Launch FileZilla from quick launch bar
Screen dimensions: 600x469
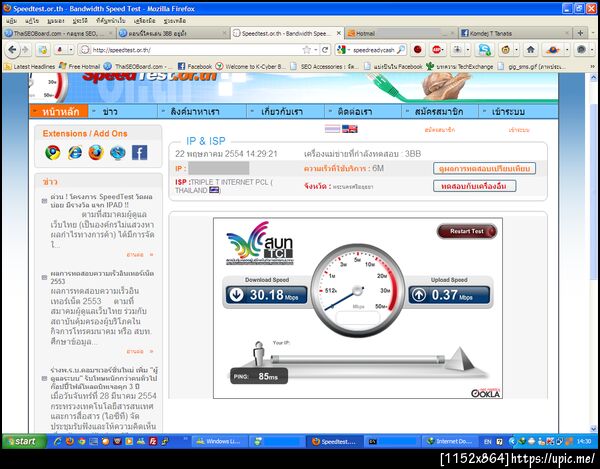153,441
